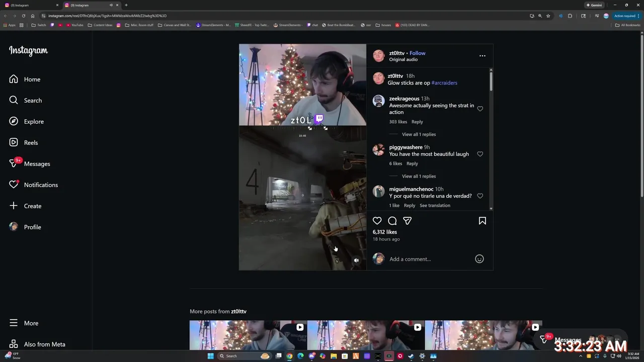Bookmark this page with star icon

click(x=548, y=16)
